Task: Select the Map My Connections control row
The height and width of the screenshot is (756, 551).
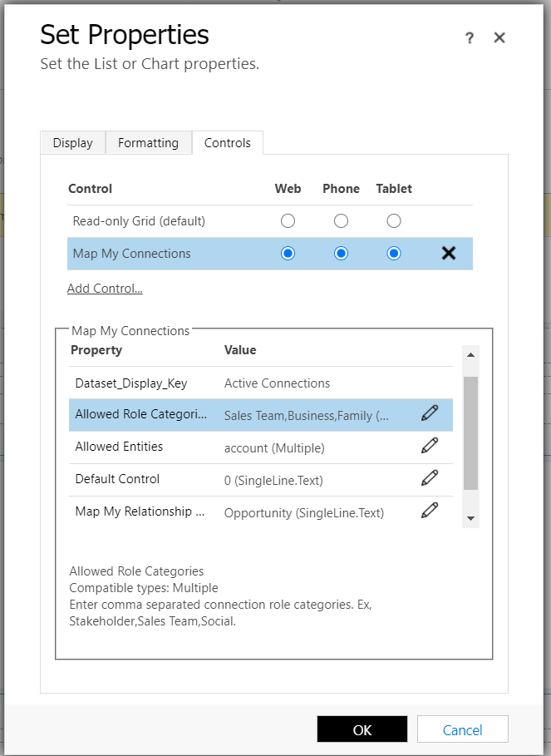Action: click(x=270, y=253)
